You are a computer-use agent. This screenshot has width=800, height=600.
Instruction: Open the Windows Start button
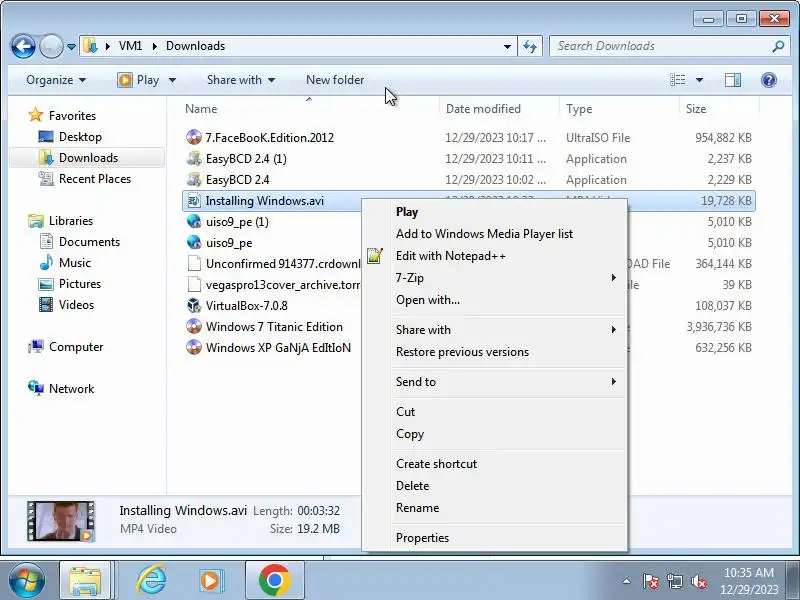26,581
